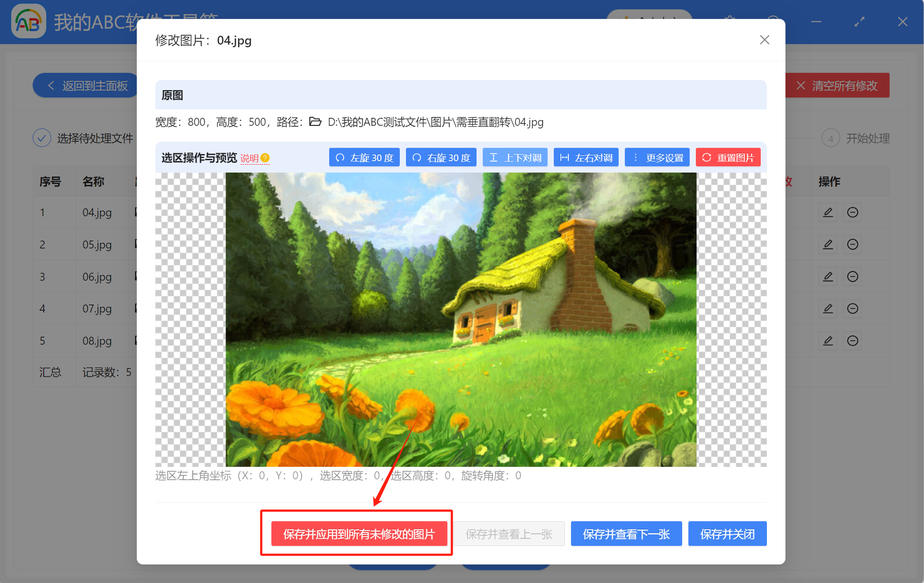924x583 pixels.
Task: Open the folder icon next to path
Action: [x=315, y=122]
